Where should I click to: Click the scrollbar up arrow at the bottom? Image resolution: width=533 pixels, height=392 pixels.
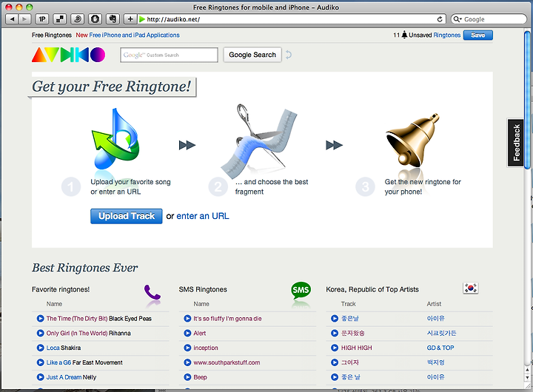pos(527,370)
